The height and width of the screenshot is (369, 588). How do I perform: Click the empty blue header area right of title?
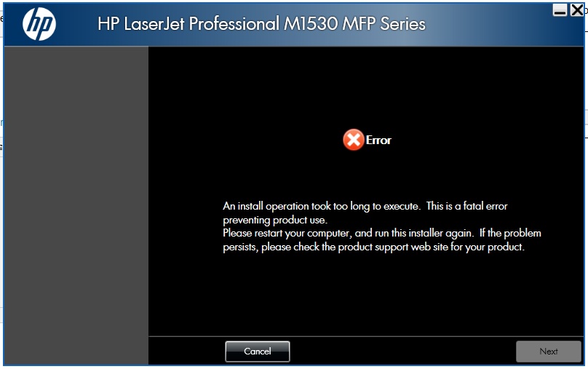488,25
